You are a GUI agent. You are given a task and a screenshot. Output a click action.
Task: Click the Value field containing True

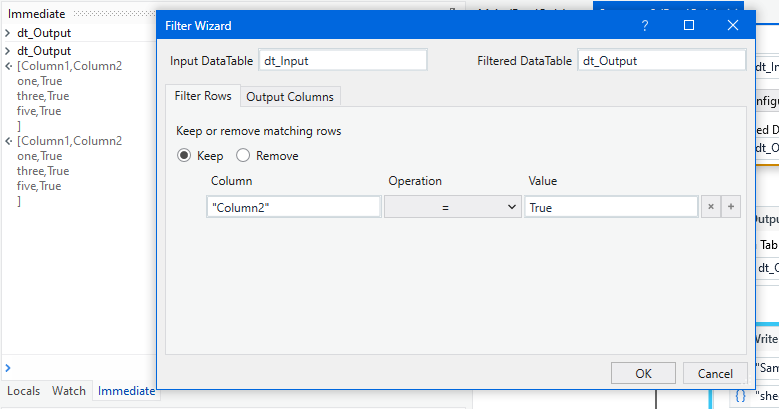tap(610, 207)
